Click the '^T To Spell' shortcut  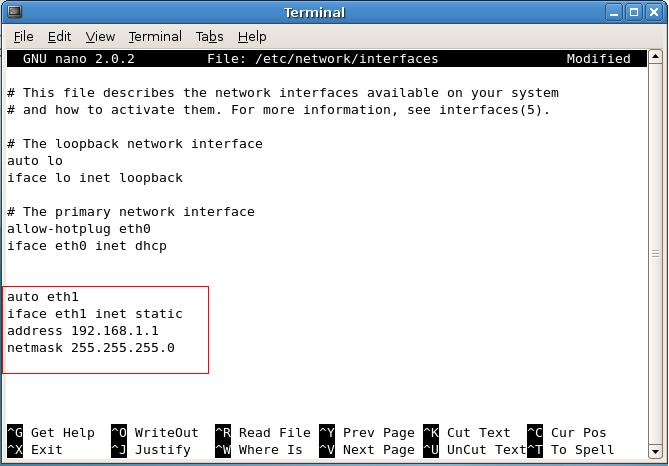click(x=571, y=450)
